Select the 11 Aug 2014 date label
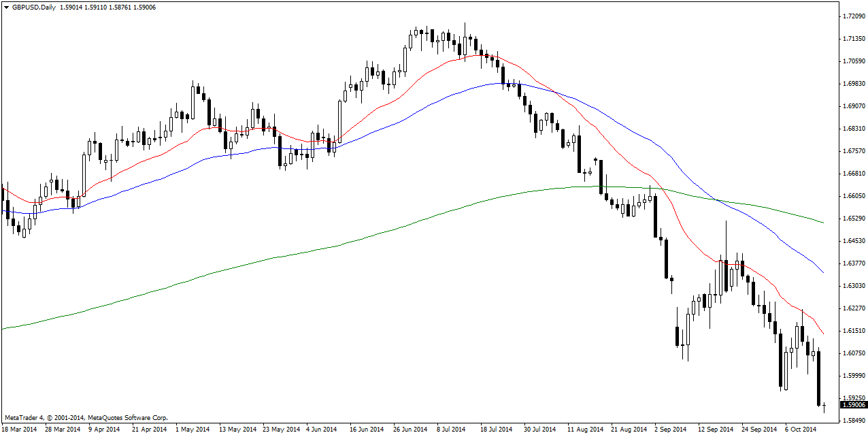Viewport: 868px width, 435px height. [586, 430]
